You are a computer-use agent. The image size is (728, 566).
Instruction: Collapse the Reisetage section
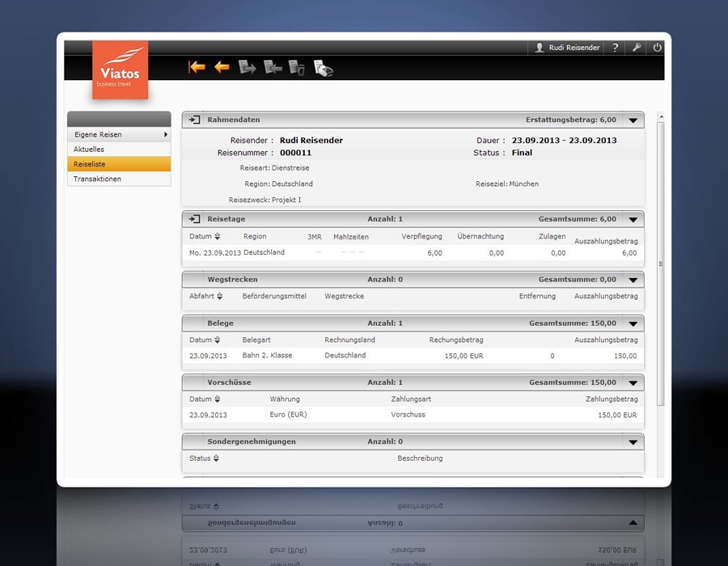click(x=633, y=219)
